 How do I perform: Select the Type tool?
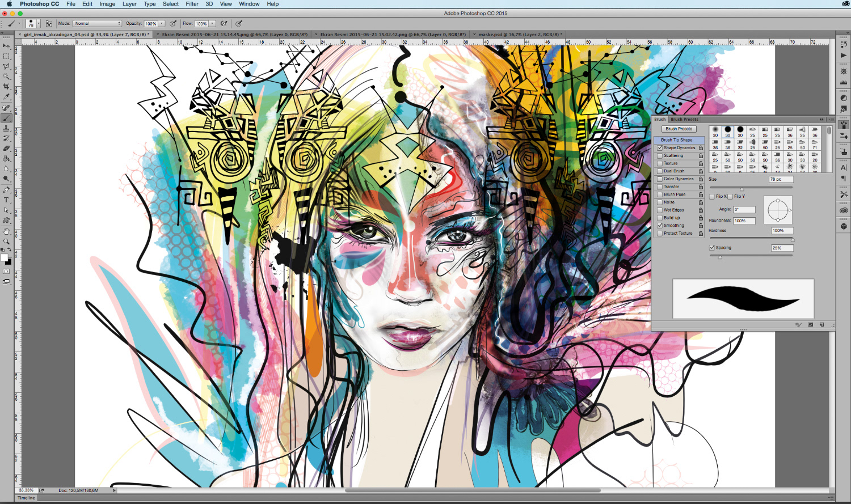pyautogui.click(x=7, y=200)
